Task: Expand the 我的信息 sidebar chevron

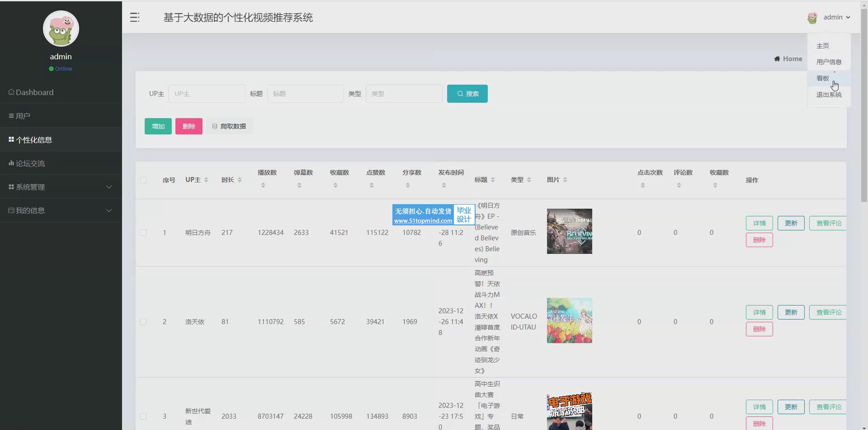Action: pos(109,210)
